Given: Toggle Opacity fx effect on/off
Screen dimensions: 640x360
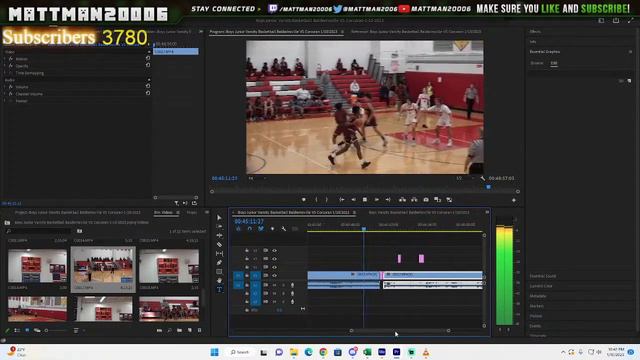Looking at the screenshot, I should click(x=11, y=66).
